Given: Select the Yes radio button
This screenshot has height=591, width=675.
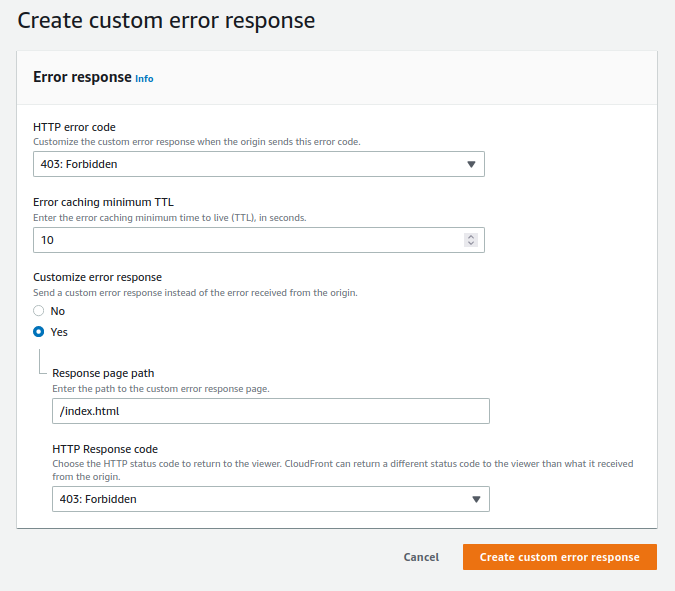Looking at the screenshot, I should (39, 332).
